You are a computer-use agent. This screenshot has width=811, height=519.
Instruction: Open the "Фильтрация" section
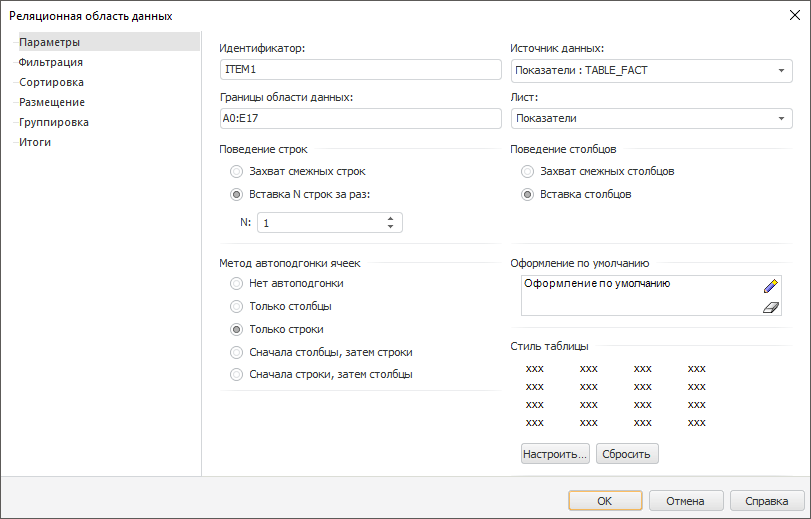[x=50, y=62]
